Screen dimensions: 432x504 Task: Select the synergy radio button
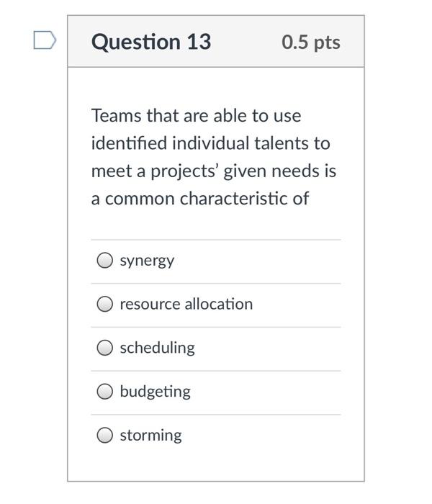(105, 261)
